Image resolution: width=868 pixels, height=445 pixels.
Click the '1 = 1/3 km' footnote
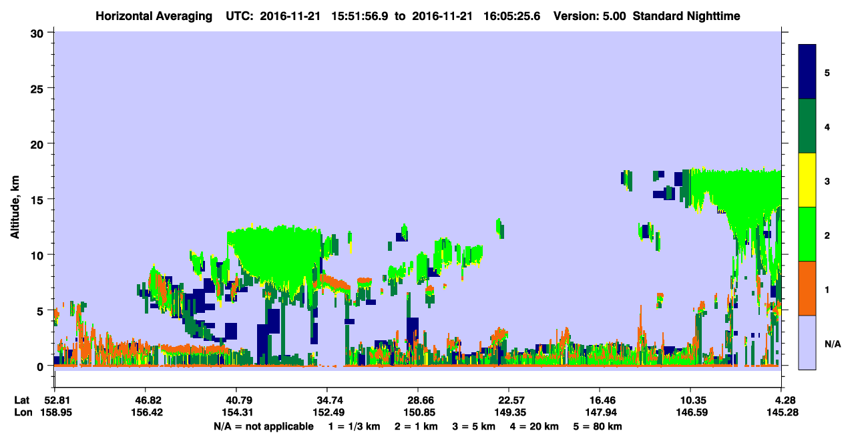click(x=355, y=426)
